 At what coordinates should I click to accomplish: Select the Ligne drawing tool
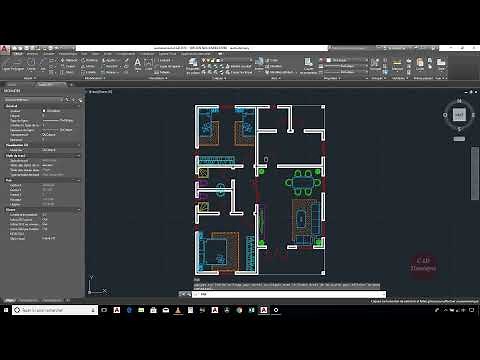tap(6, 64)
